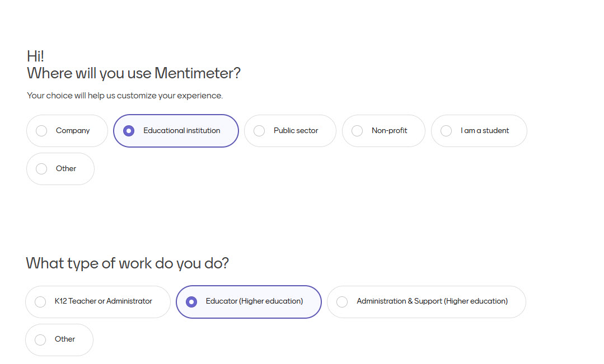Click the 'Non-profit' label text
The width and height of the screenshot is (604, 364).
pos(389,131)
